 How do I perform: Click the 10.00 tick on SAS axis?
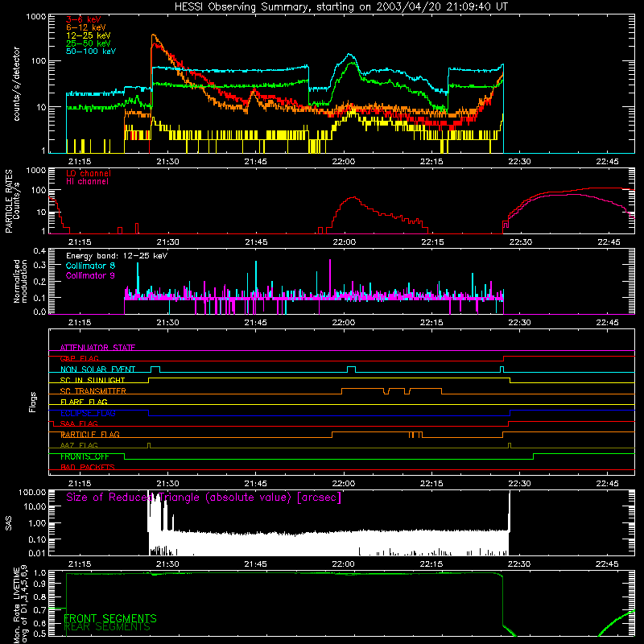click(x=35, y=506)
